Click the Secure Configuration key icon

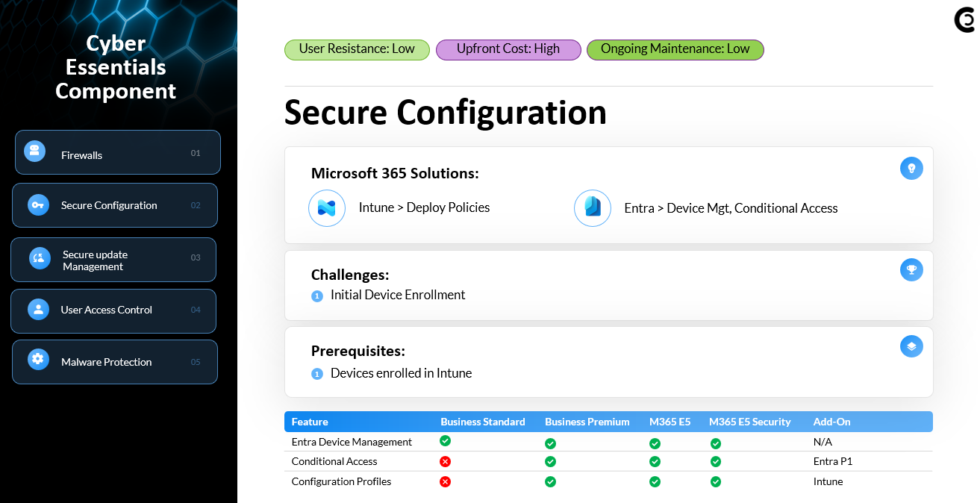38,205
